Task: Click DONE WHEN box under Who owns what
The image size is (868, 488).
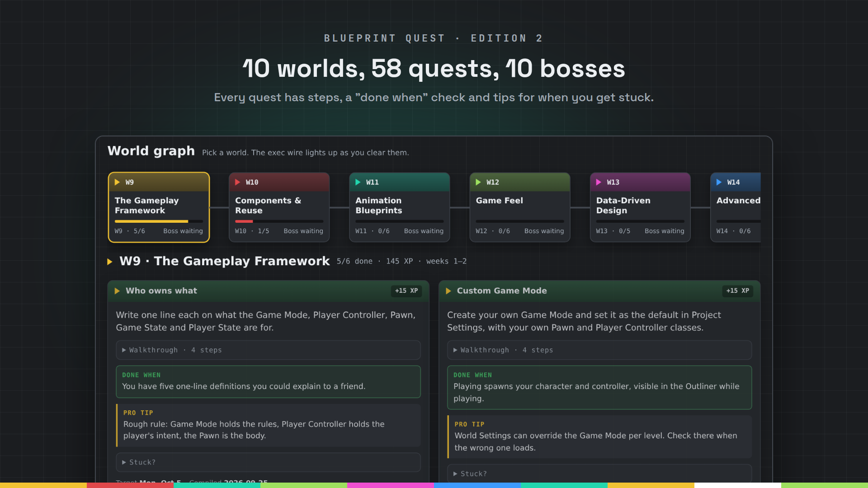Action: (268, 382)
